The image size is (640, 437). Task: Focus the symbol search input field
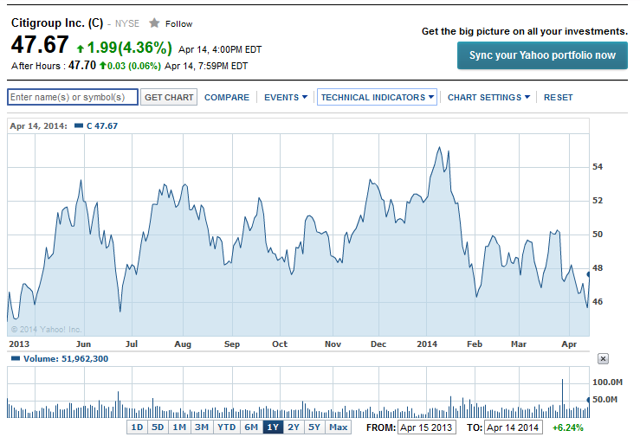tap(73, 97)
